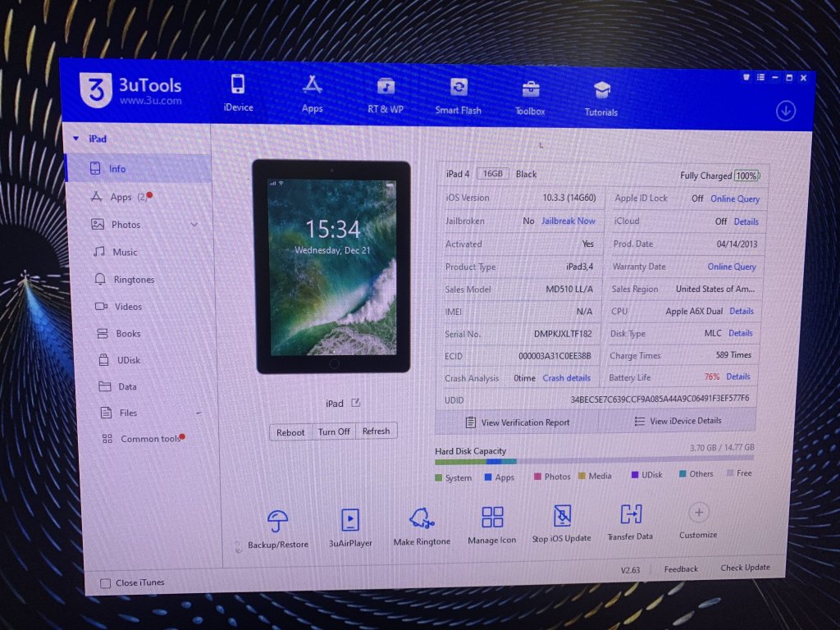
Task: Click Jailbreak Now link
Action: (x=568, y=221)
